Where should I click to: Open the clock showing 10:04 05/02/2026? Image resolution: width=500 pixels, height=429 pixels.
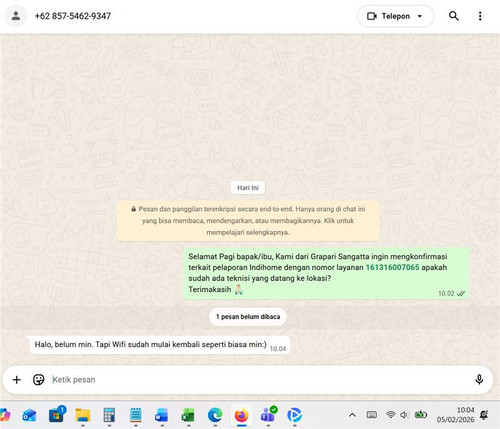[455, 415]
